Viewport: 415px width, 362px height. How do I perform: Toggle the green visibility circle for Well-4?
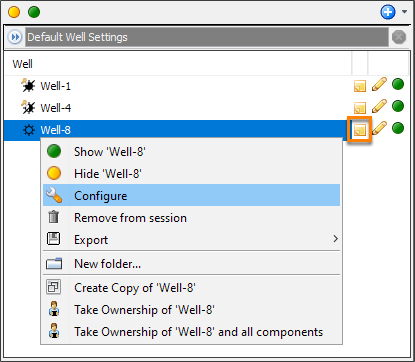tap(398, 106)
